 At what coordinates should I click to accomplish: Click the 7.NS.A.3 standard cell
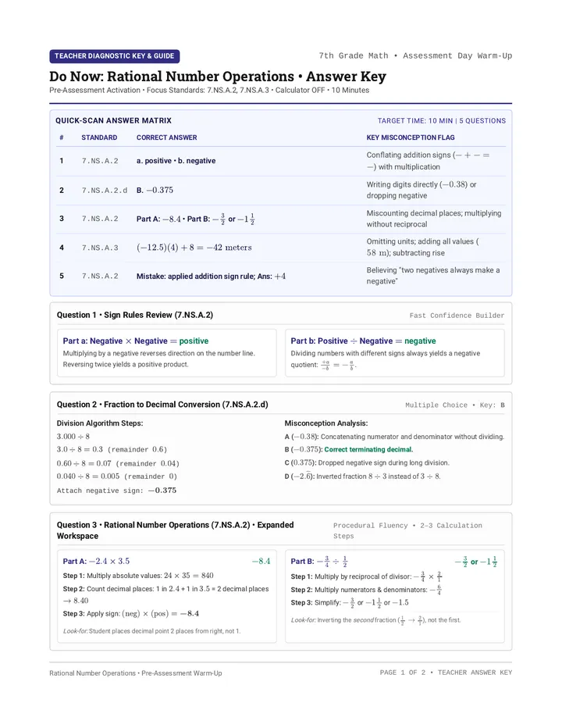coord(100,248)
